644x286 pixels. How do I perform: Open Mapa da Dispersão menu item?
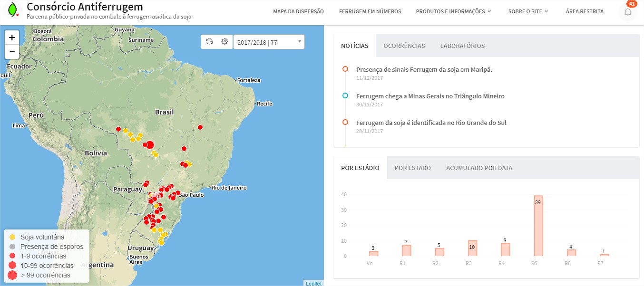point(298,11)
